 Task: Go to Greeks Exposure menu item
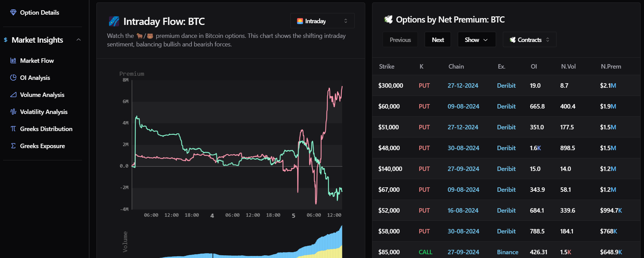coord(42,146)
